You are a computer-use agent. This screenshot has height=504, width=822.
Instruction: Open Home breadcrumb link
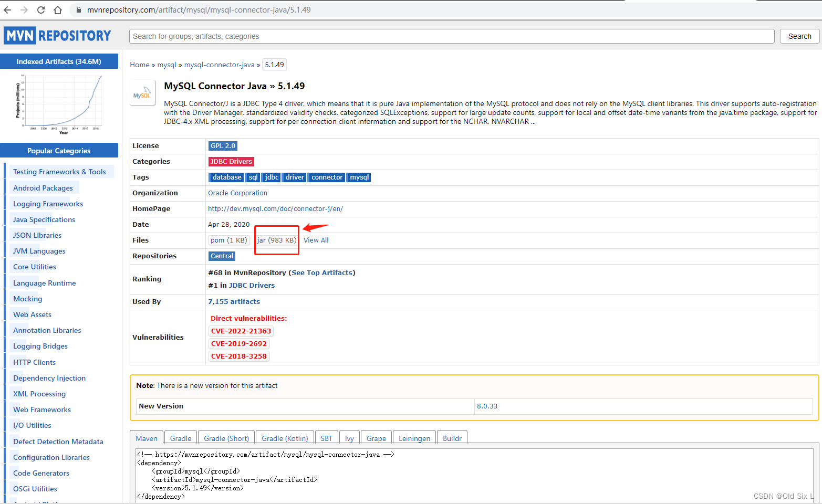click(140, 65)
